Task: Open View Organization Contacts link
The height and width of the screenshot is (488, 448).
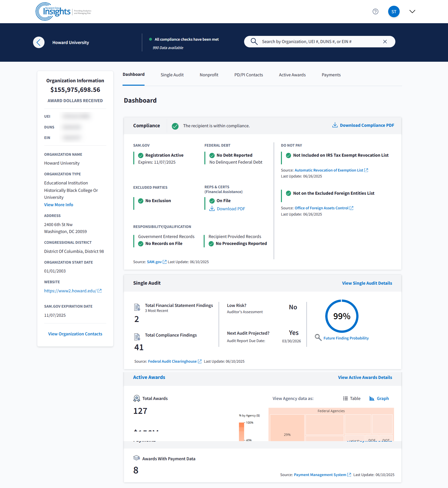Action: tap(75, 334)
